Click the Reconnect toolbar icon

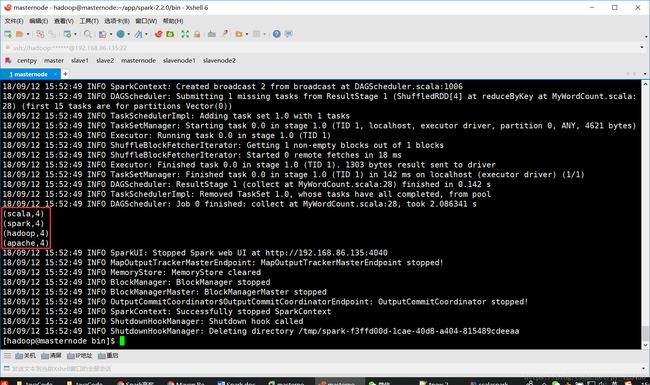click(40, 34)
